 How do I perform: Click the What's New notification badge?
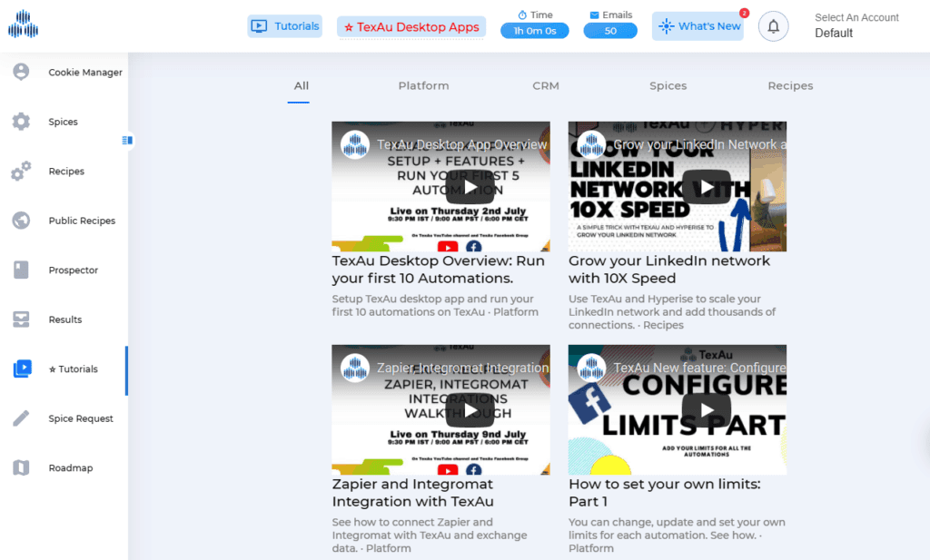click(x=744, y=13)
